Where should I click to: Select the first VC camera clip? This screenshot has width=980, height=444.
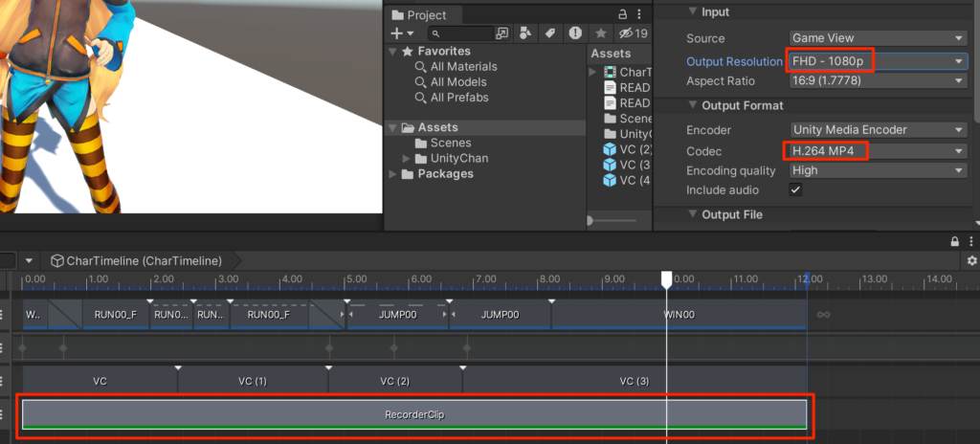pyautogui.click(x=100, y=381)
